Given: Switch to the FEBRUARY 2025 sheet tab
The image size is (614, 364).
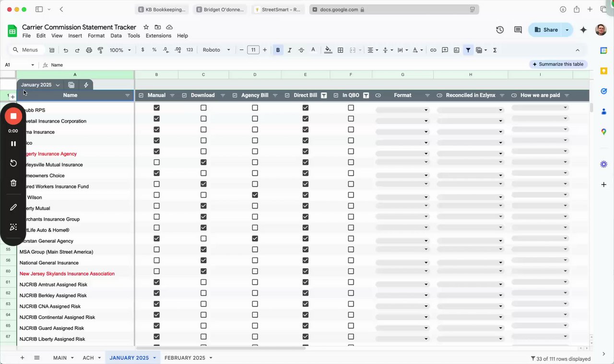Looking at the screenshot, I should coord(185,358).
